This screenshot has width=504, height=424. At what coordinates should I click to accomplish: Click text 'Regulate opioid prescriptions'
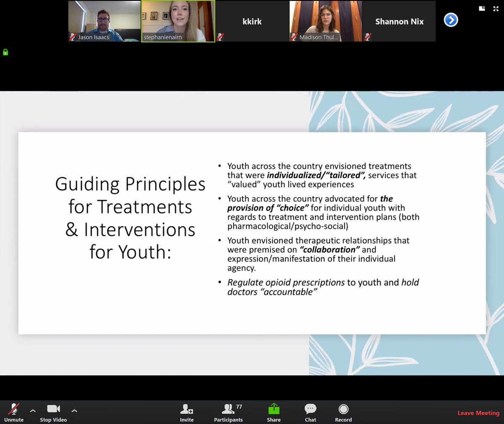(x=286, y=282)
